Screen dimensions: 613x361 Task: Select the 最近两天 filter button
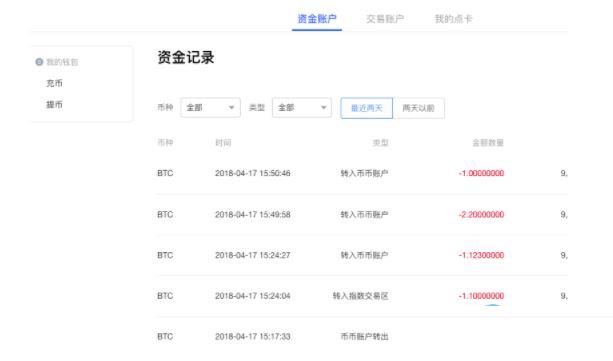(366, 108)
